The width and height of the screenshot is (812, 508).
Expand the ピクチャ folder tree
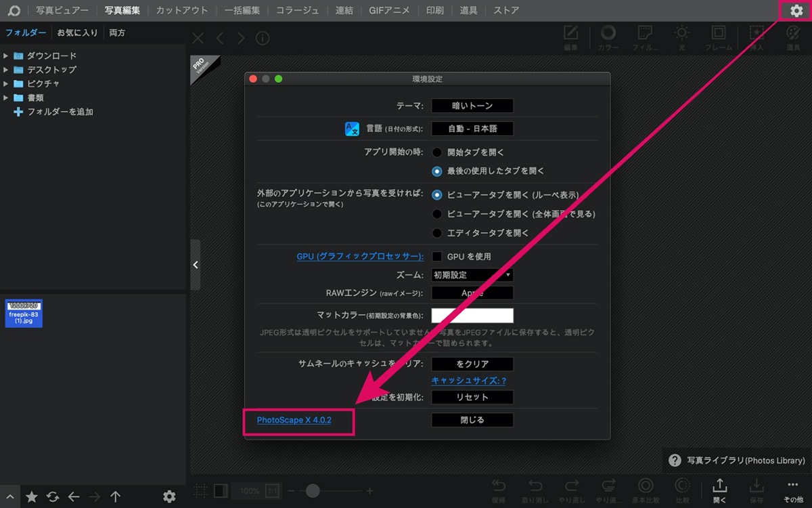[x=6, y=84]
